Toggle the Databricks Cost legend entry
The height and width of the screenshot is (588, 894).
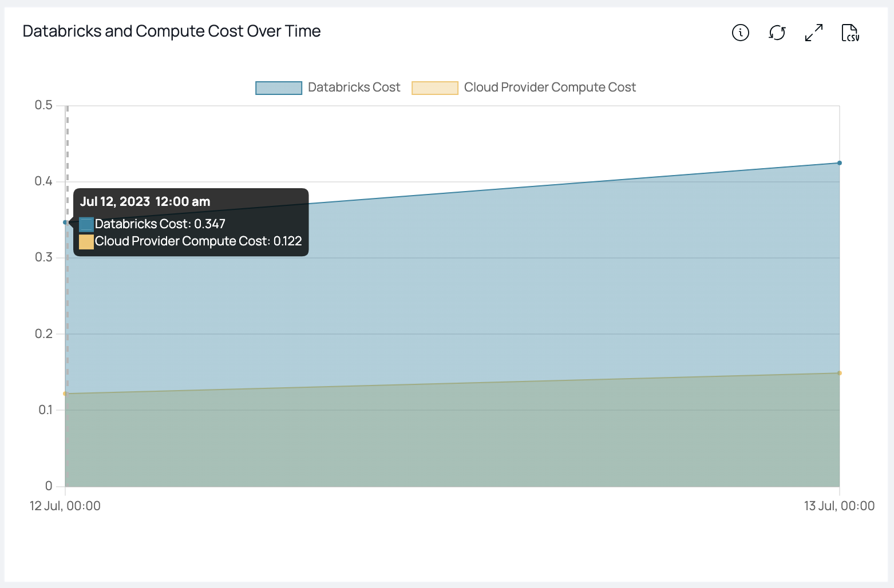click(354, 87)
